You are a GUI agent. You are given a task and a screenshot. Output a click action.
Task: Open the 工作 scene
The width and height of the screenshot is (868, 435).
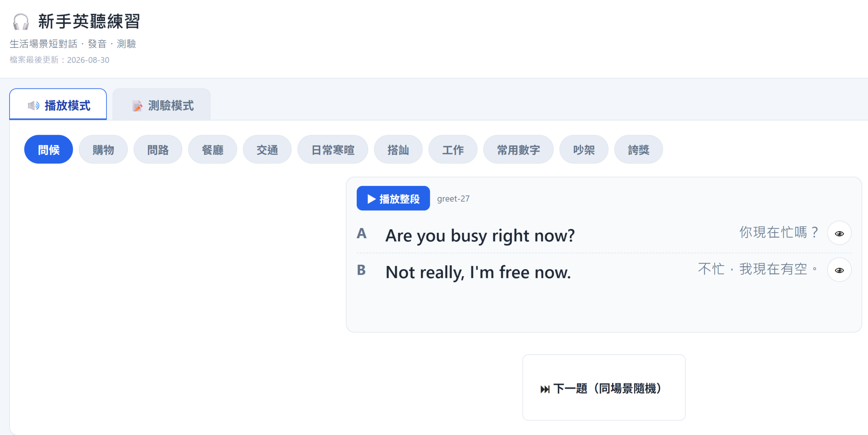click(453, 150)
